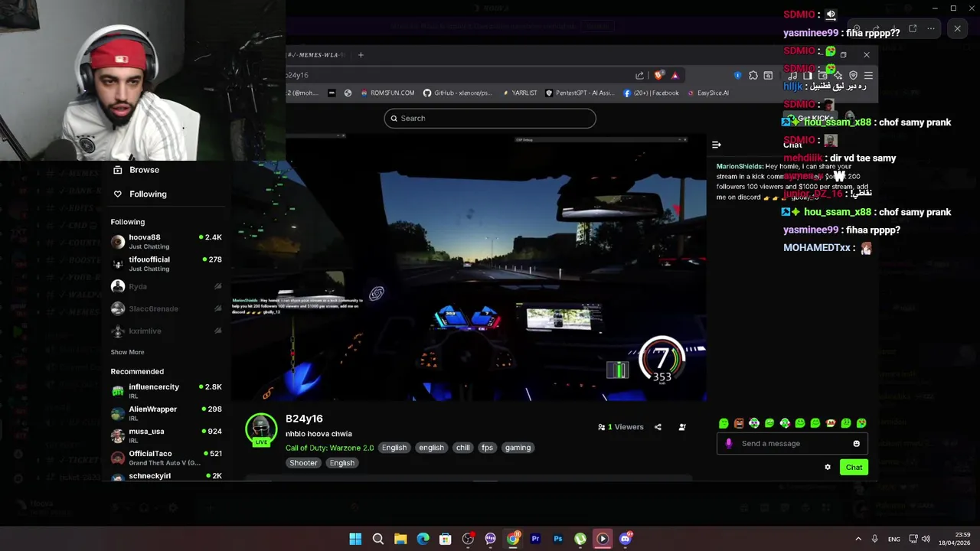980x551 pixels.
Task: Show hidden system tray icons
Action: [857, 539]
